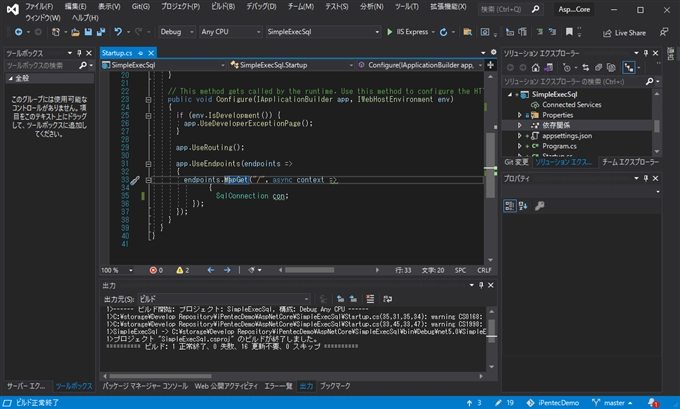Click the error count indicator showing 0

[156, 270]
